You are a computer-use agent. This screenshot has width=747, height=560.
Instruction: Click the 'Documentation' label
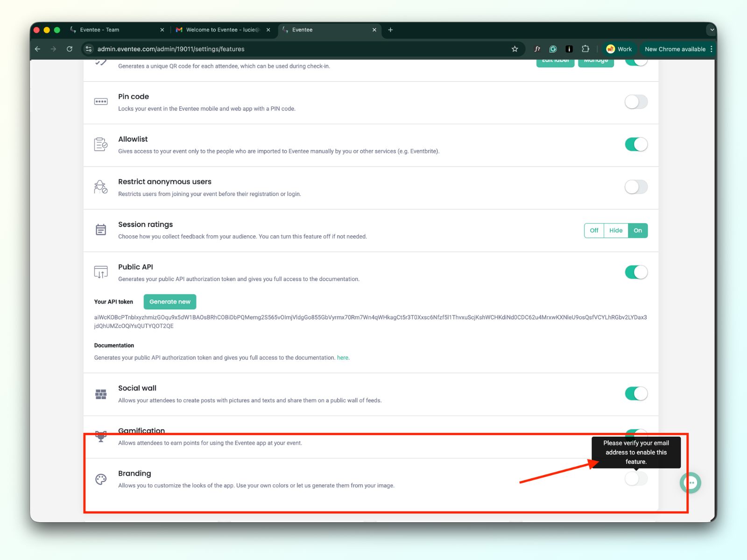coord(114,345)
